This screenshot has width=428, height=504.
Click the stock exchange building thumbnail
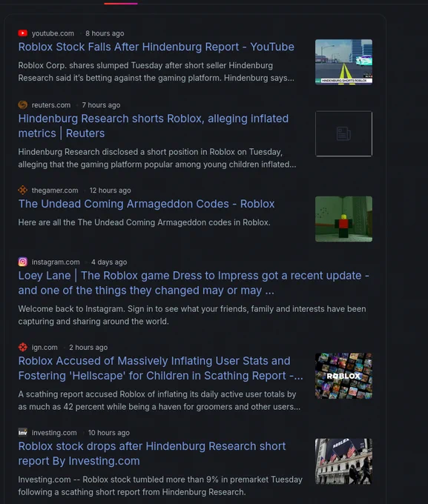pyautogui.click(x=343, y=461)
